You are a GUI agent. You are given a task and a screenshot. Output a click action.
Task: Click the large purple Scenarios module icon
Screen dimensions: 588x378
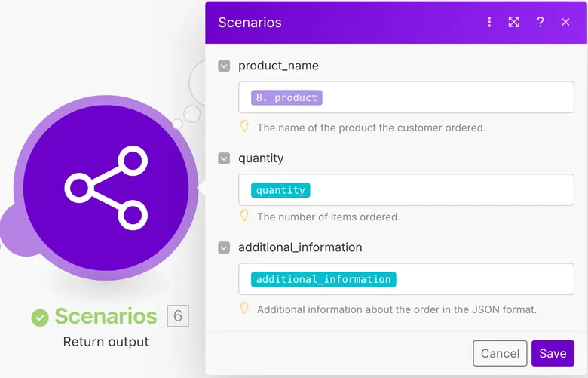[106, 188]
